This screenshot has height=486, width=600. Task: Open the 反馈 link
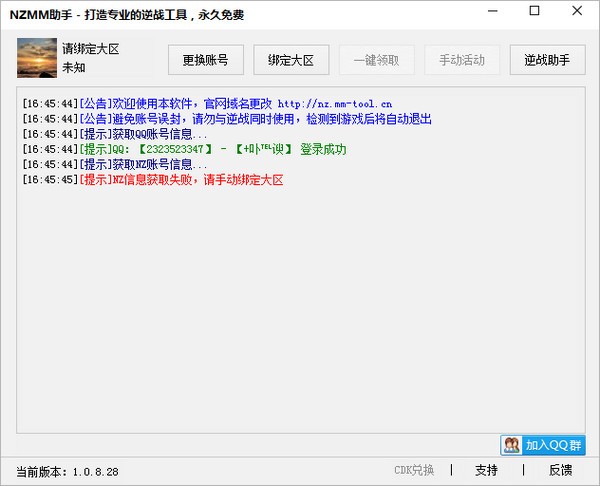[561, 470]
